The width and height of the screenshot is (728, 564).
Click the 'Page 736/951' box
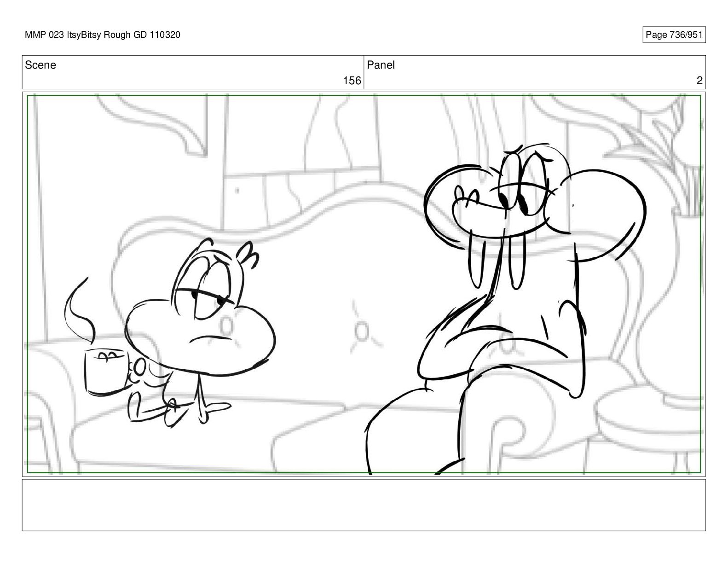coord(674,35)
